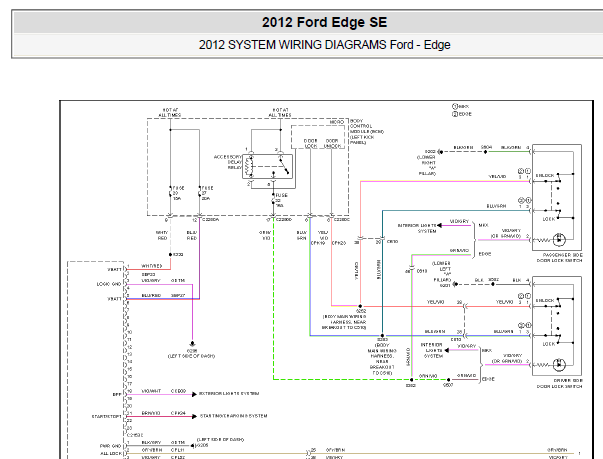Click the "BPP" pin label
The image size is (603, 459).
(117, 394)
